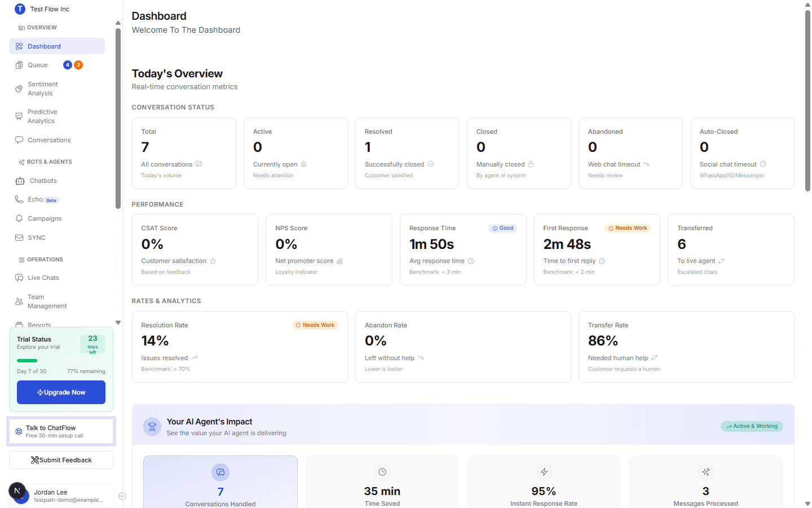
Task: Click the Echo phone icon
Action: click(x=19, y=199)
